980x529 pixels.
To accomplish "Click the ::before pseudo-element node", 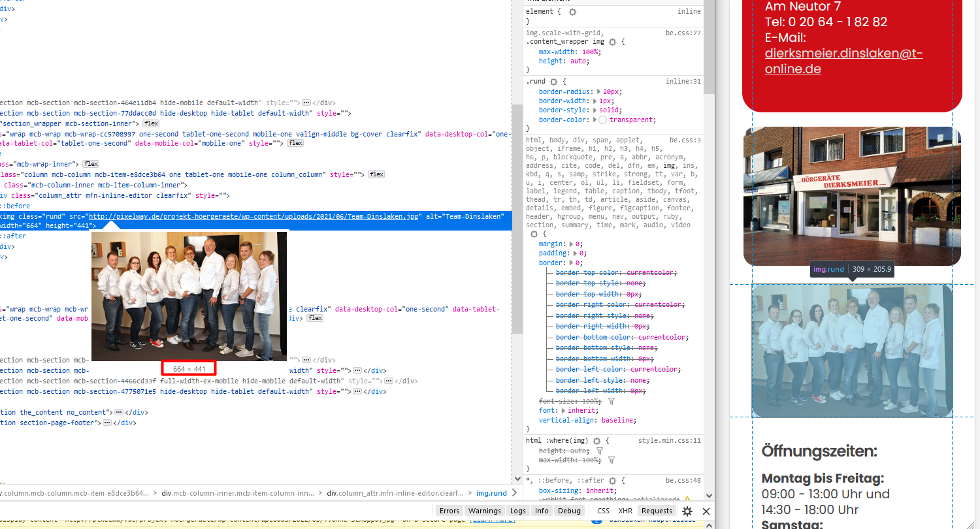I will [15, 206].
